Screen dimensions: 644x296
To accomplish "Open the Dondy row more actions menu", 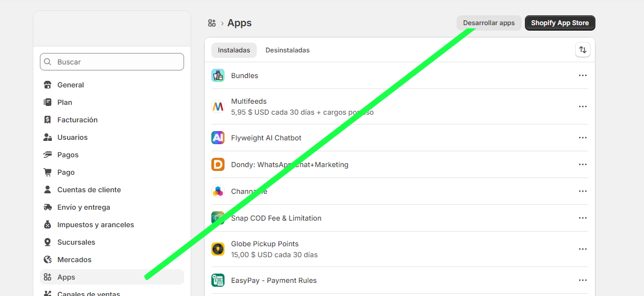I will coord(582,164).
